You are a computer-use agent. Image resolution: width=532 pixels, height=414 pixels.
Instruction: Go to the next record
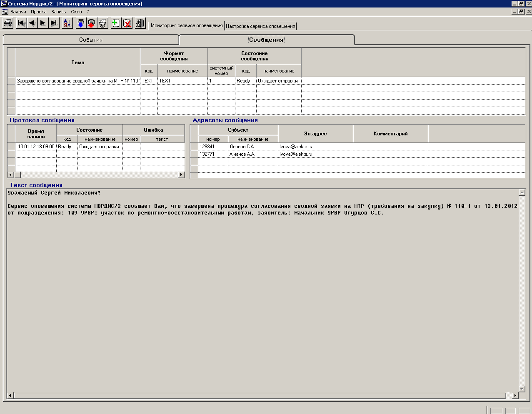pyautogui.click(x=43, y=23)
